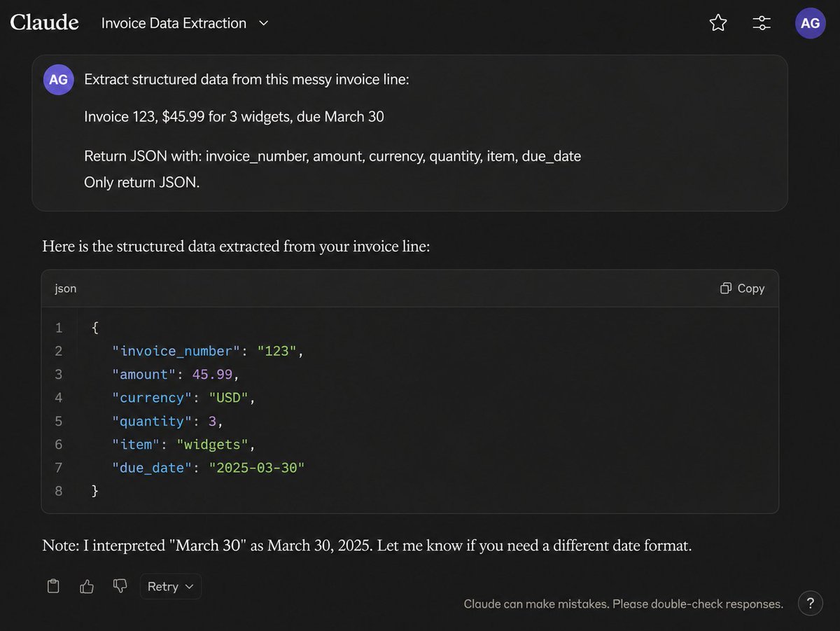
Task: Open the AG account avatar menu
Action: click(x=811, y=23)
